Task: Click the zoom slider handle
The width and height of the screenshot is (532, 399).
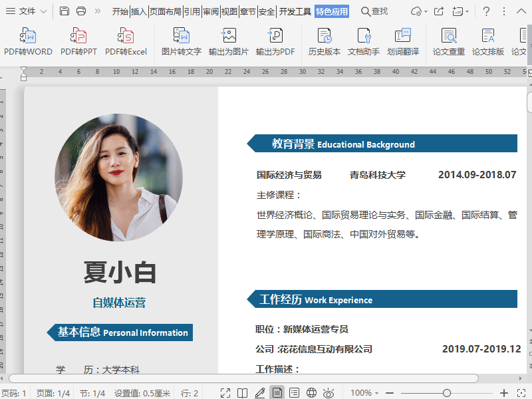Action: (x=447, y=393)
